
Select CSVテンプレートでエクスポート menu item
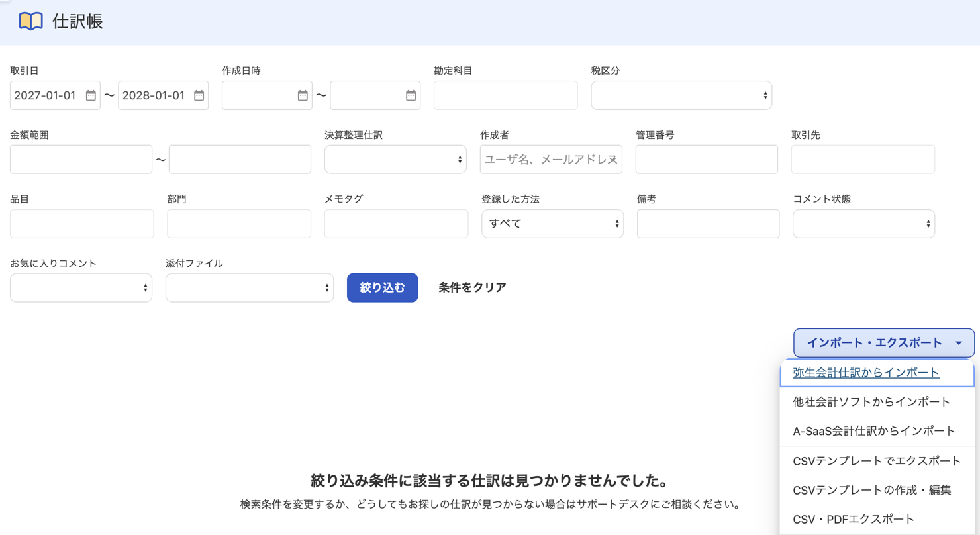coord(877,461)
